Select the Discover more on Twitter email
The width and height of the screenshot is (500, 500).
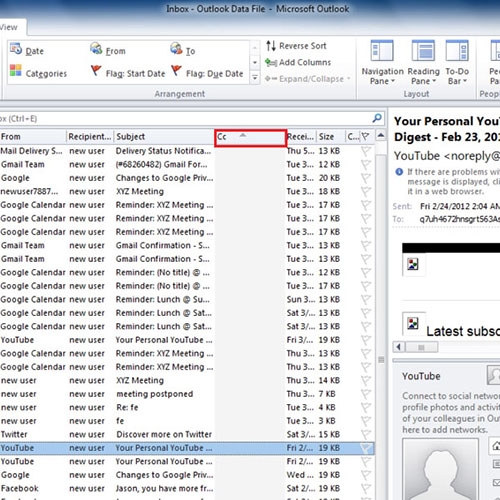coord(187,434)
